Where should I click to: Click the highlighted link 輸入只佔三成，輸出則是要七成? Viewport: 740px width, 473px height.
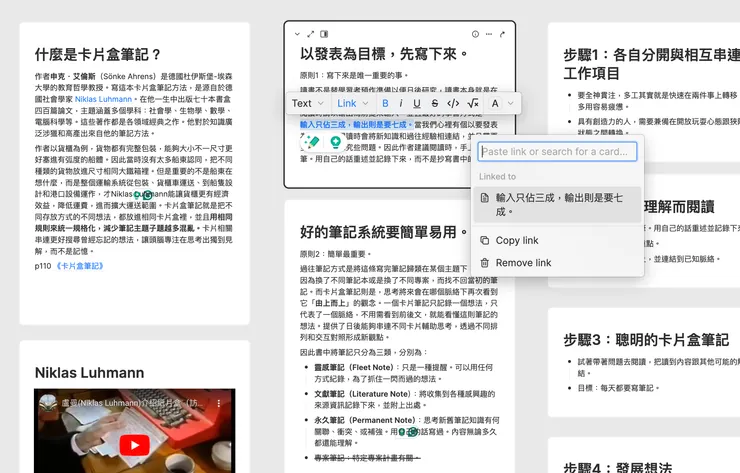356,125
